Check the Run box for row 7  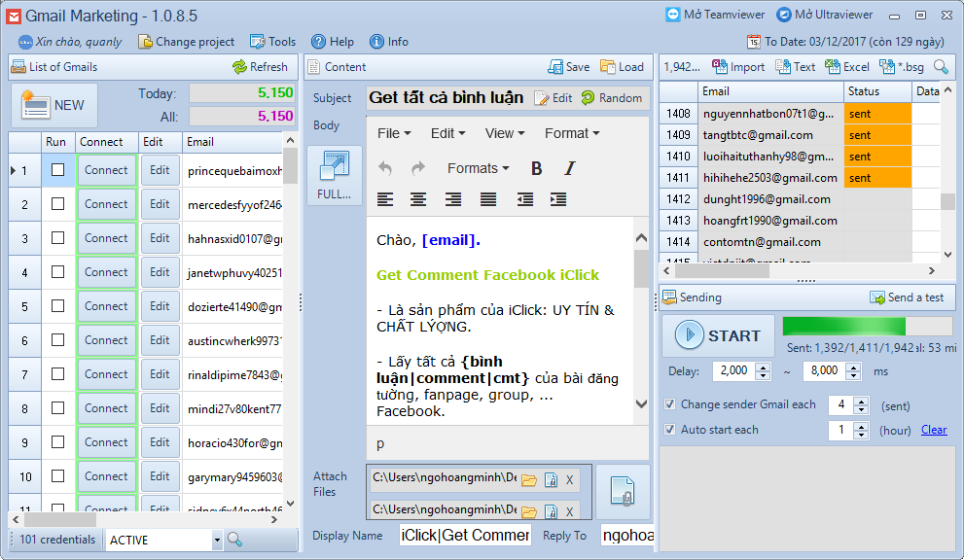point(57,373)
